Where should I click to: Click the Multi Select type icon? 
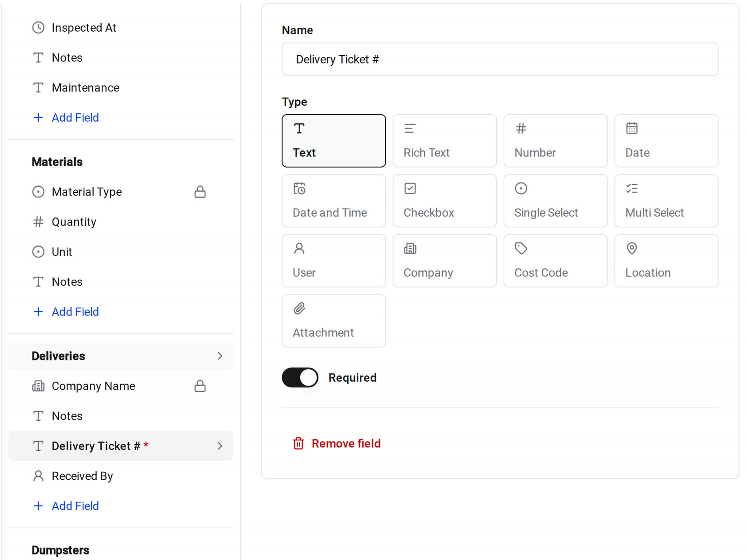pos(632,189)
